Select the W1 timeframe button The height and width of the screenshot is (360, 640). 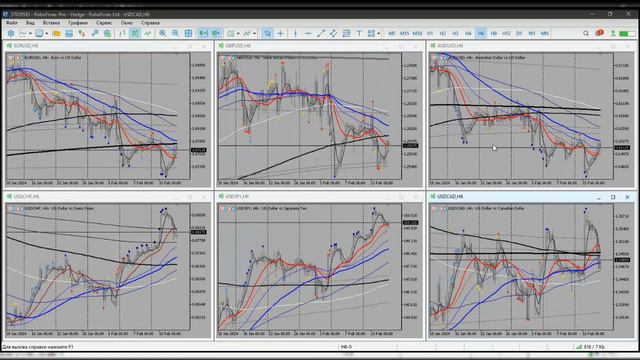point(532,33)
